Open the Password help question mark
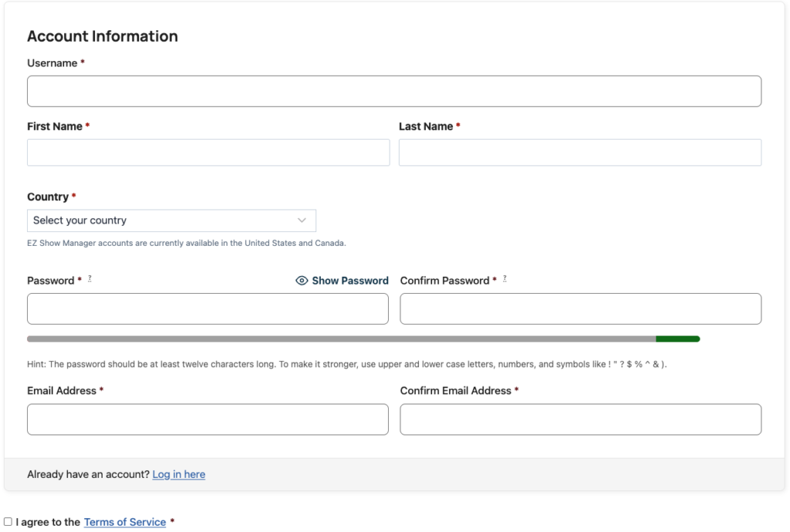This screenshot has width=790, height=532. pos(89,278)
